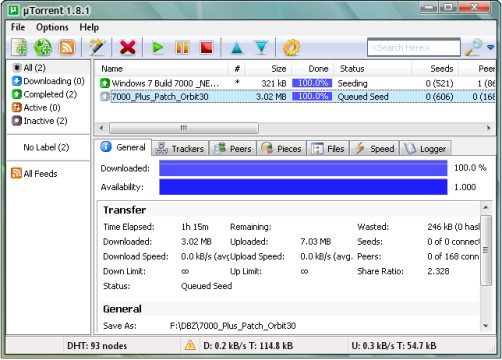Select No Label (2) in sidebar

click(46, 147)
